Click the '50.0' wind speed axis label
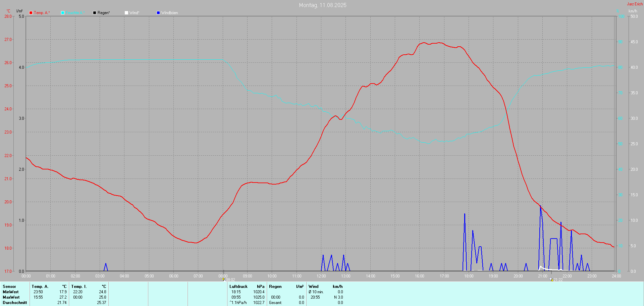 pos(634,16)
